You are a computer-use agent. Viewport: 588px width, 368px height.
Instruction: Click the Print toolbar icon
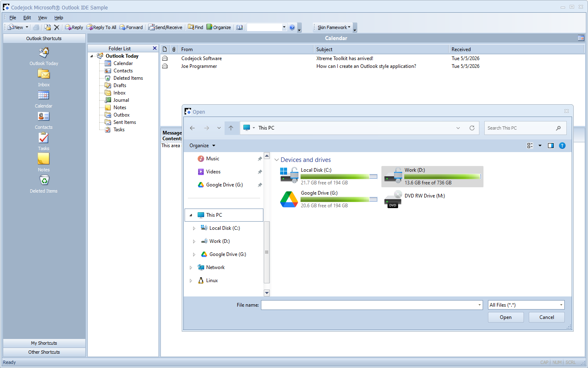tap(36, 27)
